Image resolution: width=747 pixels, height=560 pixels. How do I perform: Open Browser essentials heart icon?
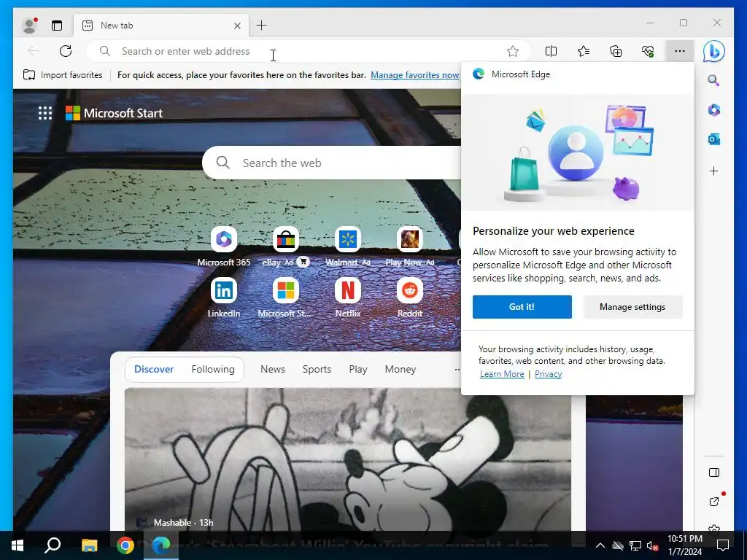(x=648, y=51)
